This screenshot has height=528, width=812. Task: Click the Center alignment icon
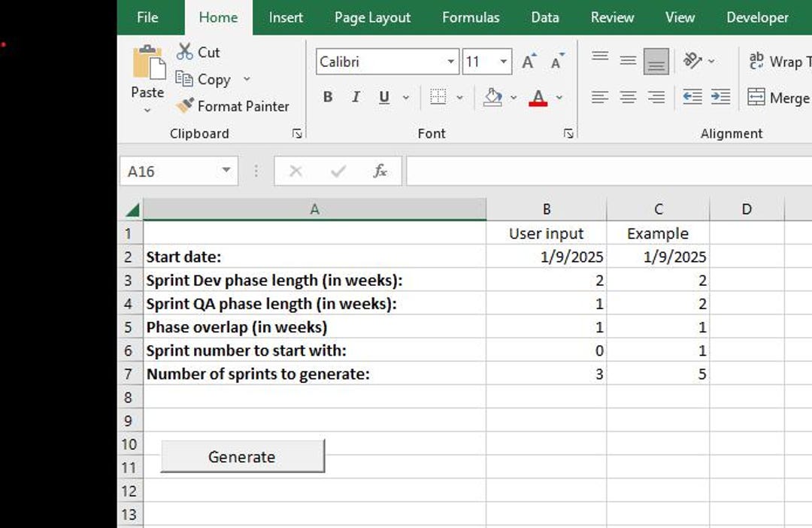(628, 97)
